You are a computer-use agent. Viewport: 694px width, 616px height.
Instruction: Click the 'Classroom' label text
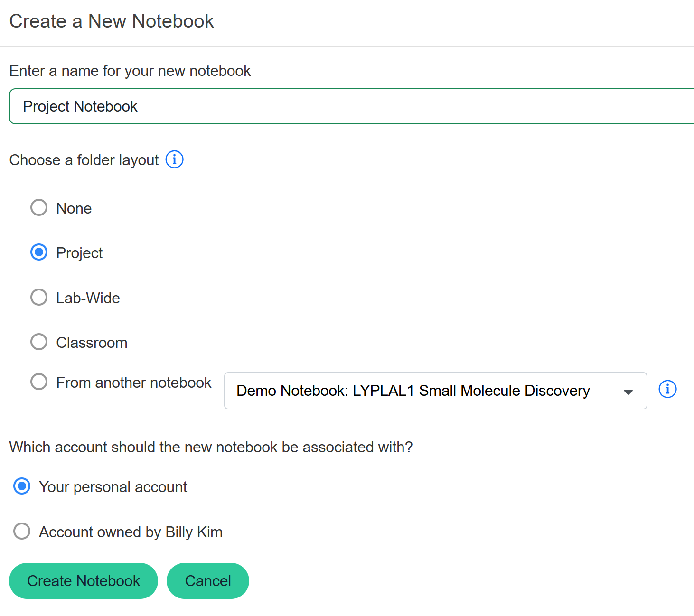click(x=92, y=343)
